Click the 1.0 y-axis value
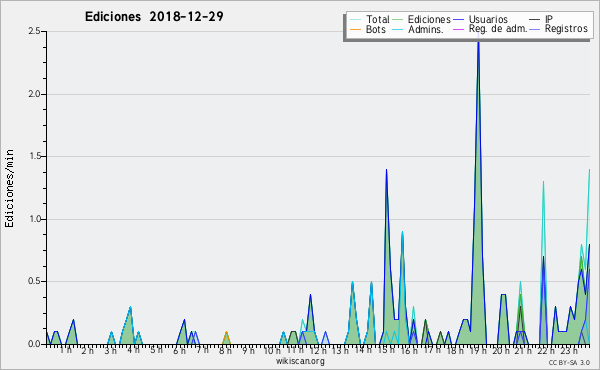The height and width of the screenshot is (370, 600). pos(34,219)
